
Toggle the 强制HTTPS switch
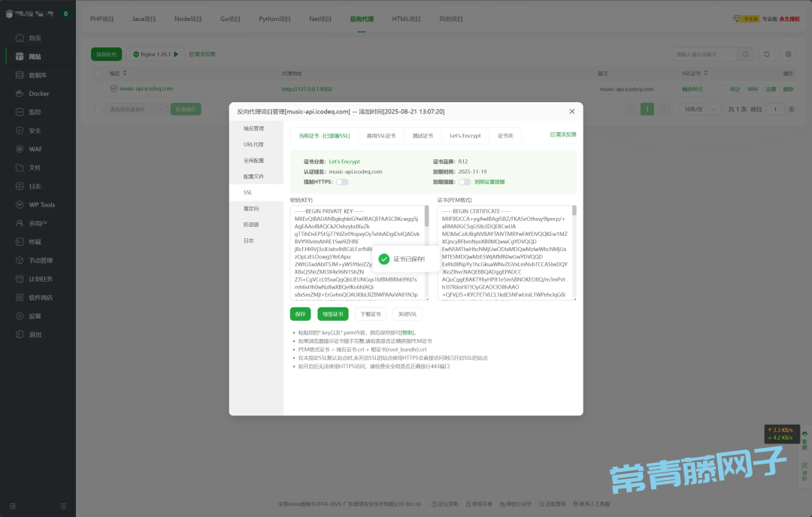(x=342, y=182)
